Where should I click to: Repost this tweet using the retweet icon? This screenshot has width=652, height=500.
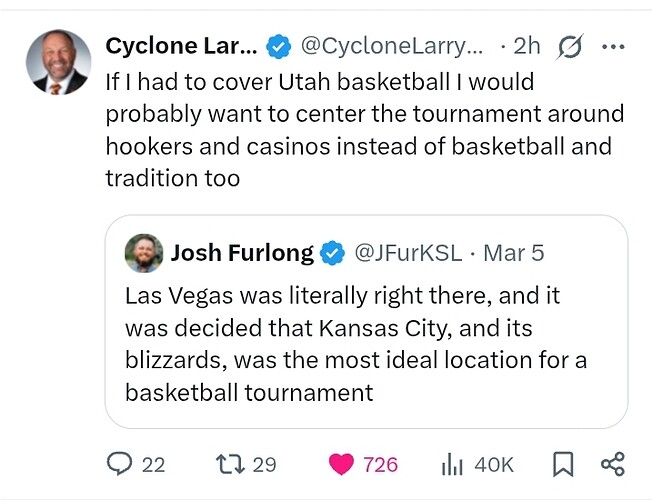[228, 464]
